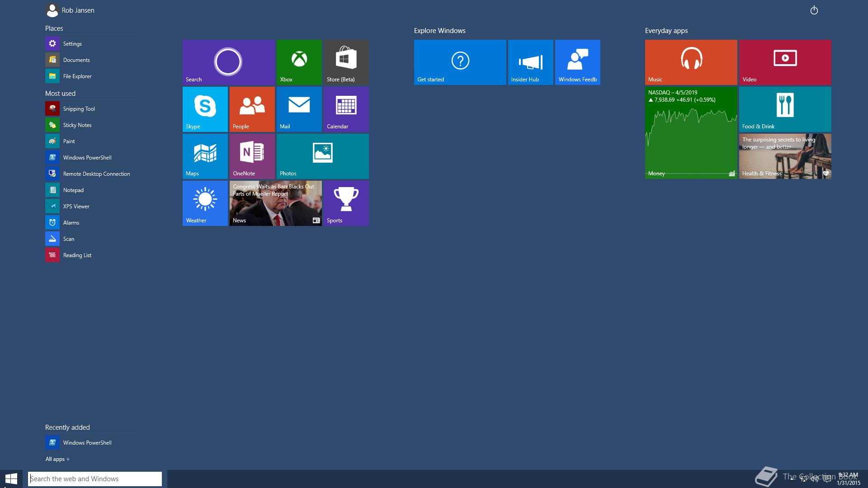
Task: Open the Food & Drink tile
Action: pyautogui.click(x=785, y=109)
